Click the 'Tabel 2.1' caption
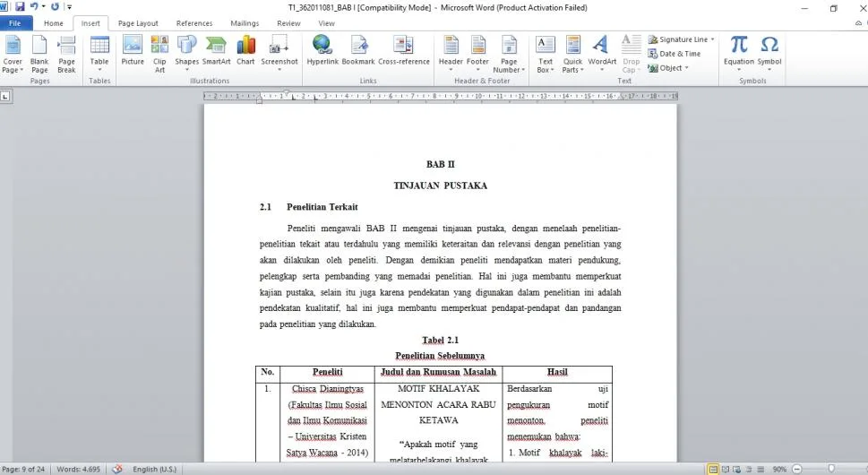 click(x=440, y=340)
